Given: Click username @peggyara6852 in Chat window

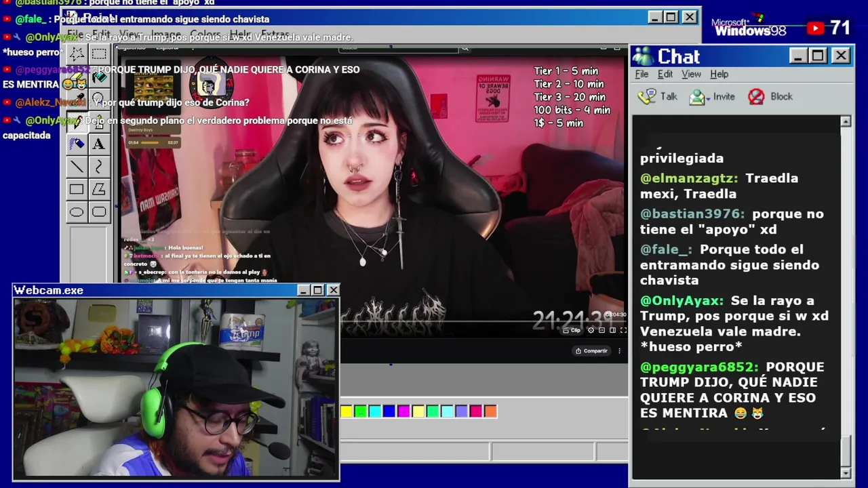Looking at the screenshot, I should point(699,367).
